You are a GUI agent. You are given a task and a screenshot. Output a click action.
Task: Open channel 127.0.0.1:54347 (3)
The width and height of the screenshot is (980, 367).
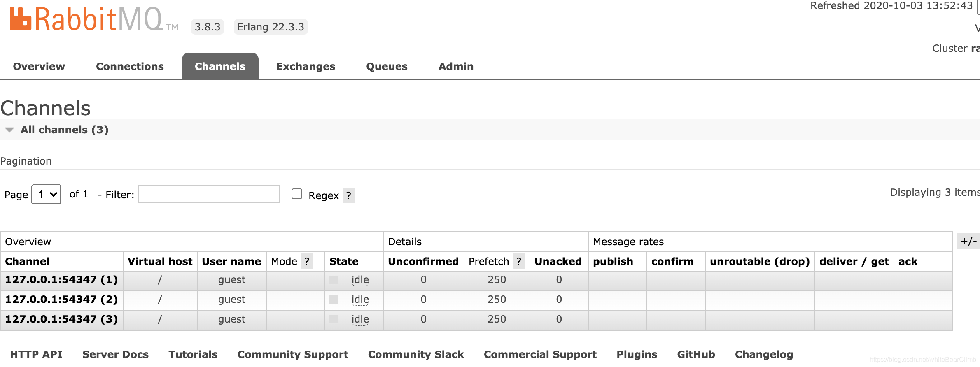point(61,319)
